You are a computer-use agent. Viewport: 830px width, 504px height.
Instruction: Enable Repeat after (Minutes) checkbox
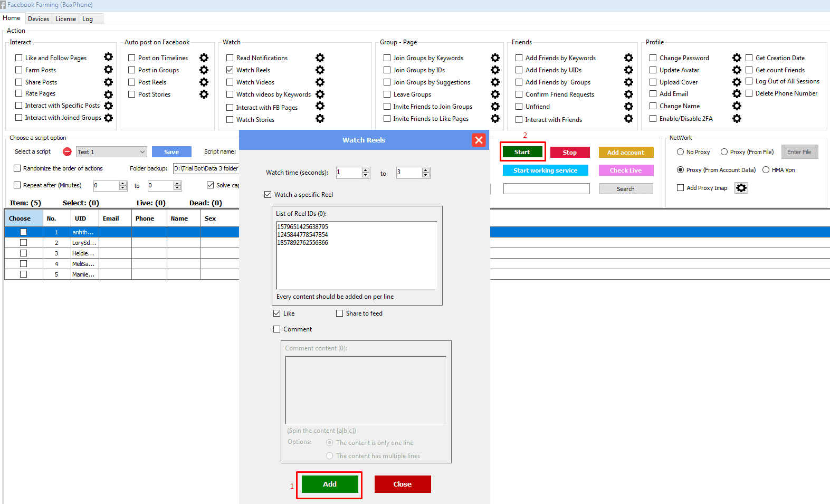[x=17, y=185]
